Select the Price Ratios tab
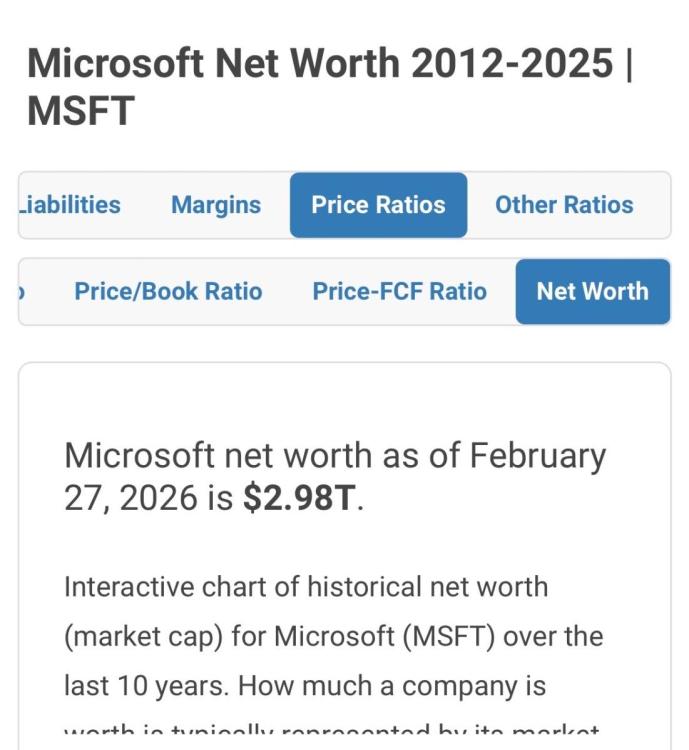 tap(378, 205)
